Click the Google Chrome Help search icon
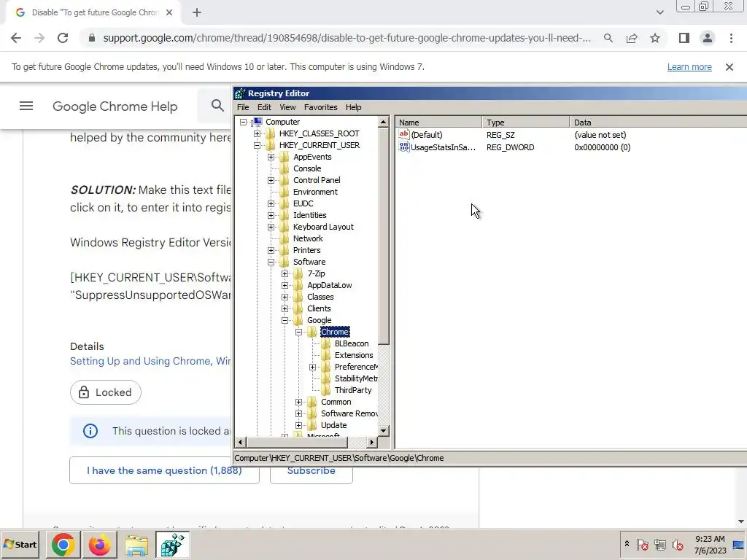 click(217, 106)
